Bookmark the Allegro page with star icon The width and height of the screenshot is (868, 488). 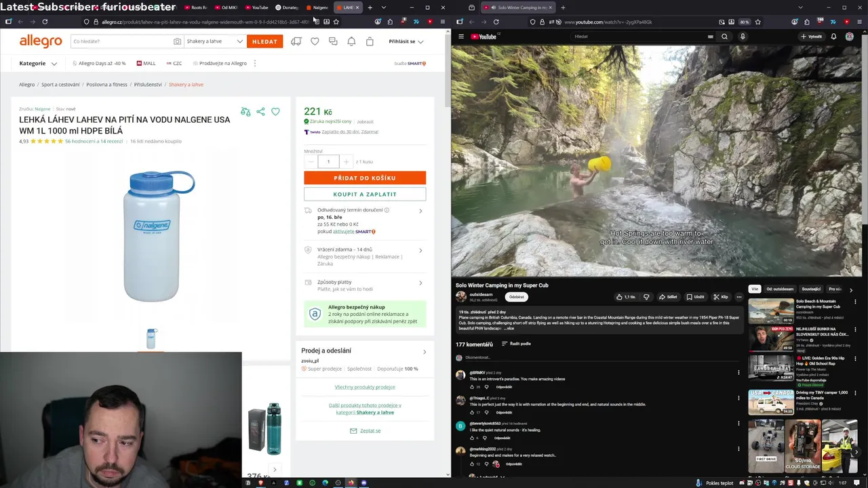click(336, 22)
